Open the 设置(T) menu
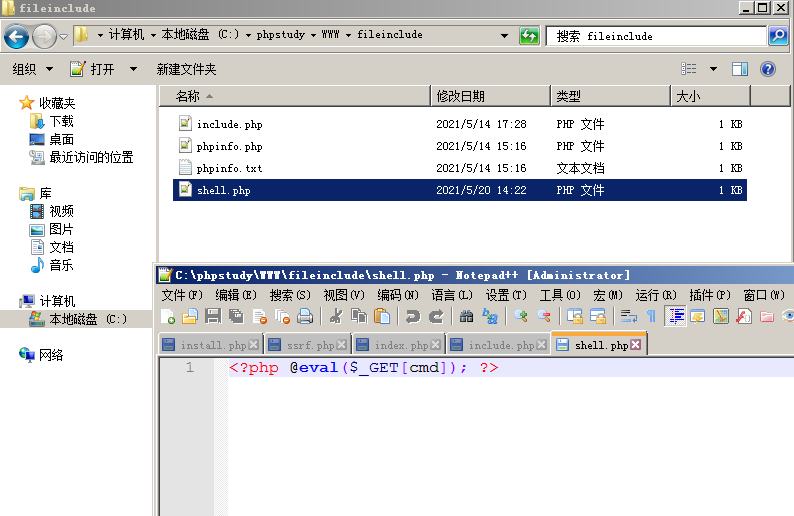 [506, 295]
